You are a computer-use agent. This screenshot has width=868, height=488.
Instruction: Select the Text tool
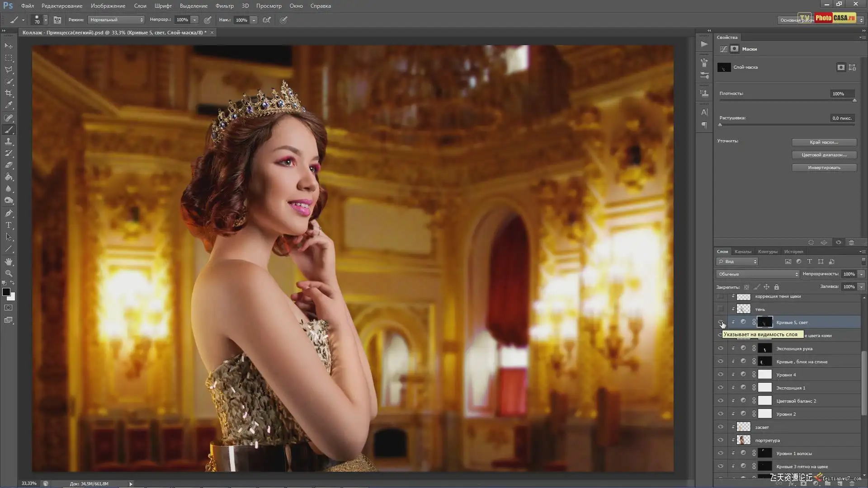tap(9, 225)
